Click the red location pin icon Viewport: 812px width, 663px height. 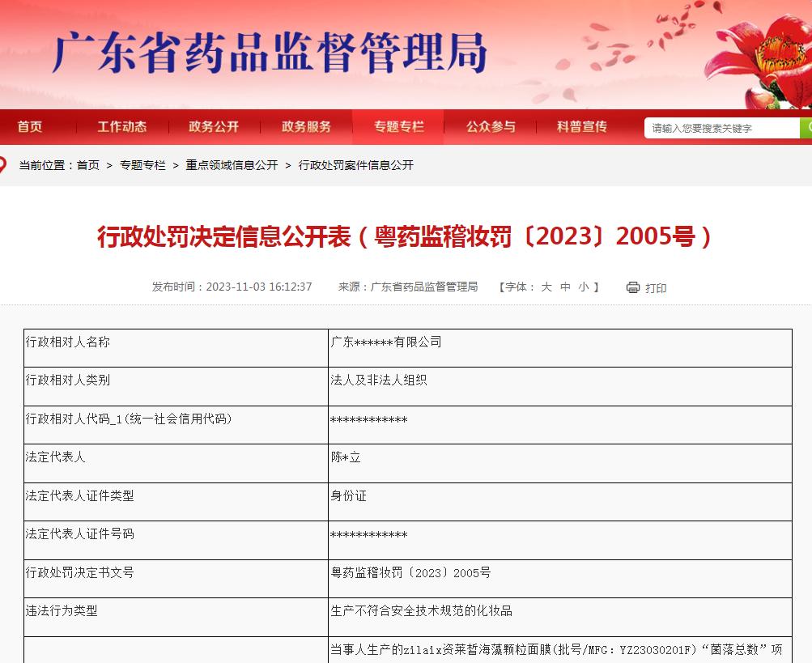pos(2,164)
